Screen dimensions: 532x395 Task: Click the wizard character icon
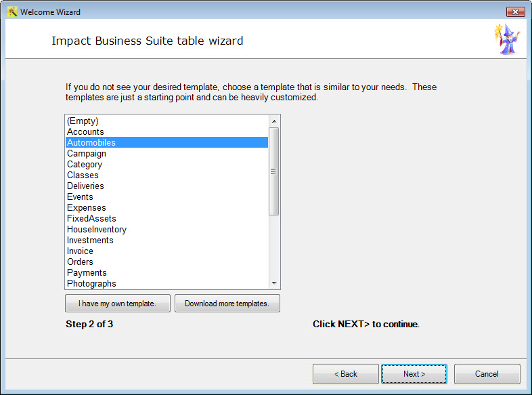pyautogui.click(x=508, y=39)
